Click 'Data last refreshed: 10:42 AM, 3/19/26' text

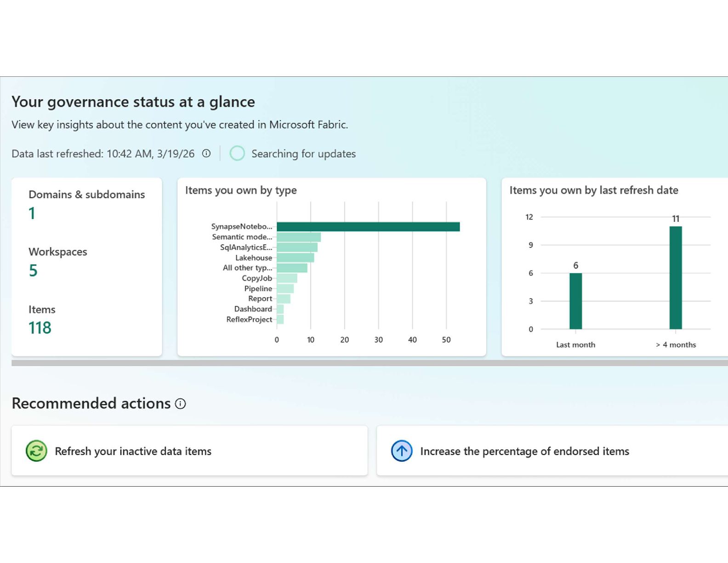pyautogui.click(x=103, y=154)
